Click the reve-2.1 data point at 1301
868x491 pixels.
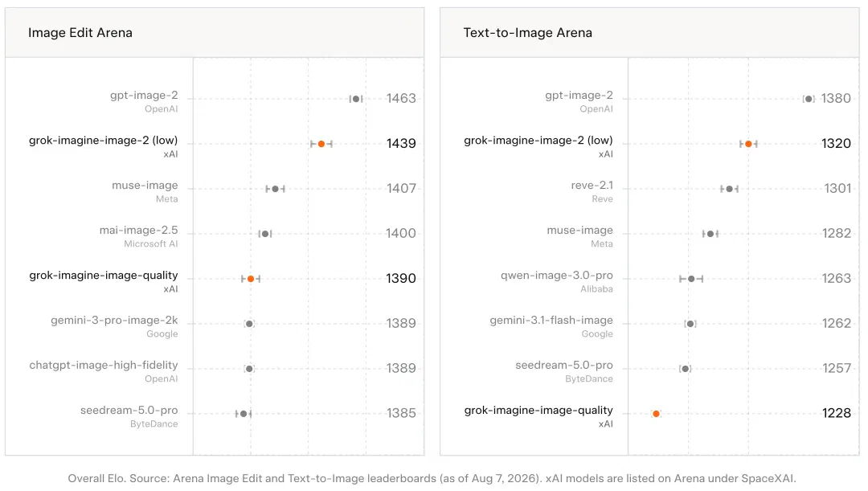pos(730,189)
